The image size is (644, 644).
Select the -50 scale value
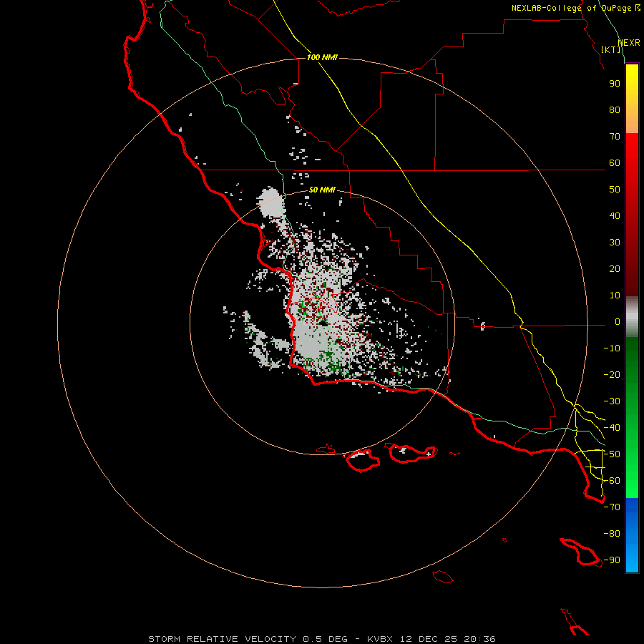click(612, 454)
